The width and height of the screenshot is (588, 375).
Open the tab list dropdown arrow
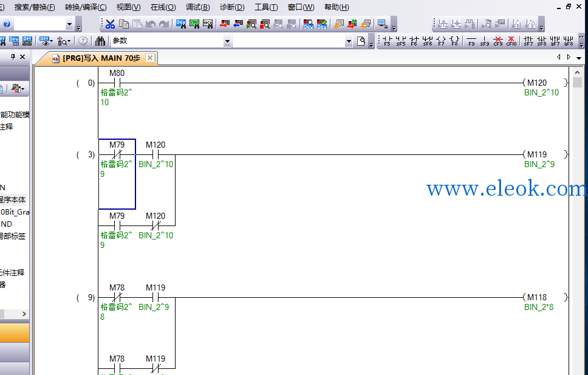click(579, 57)
